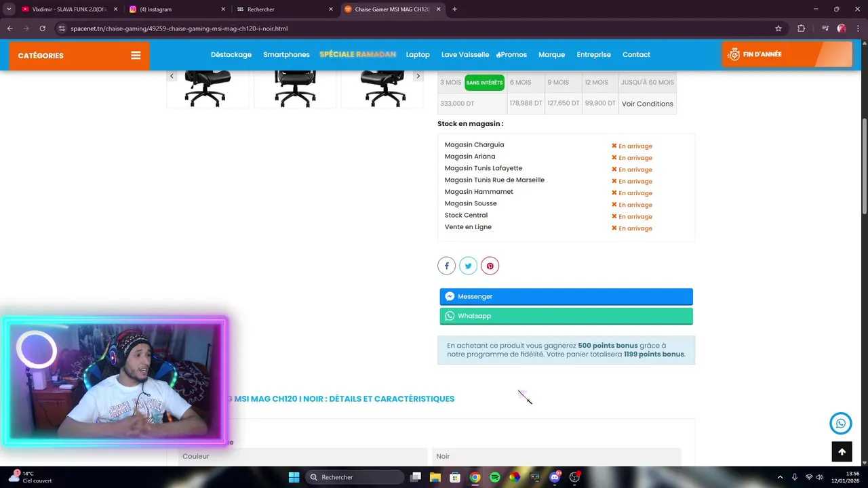868x488 pixels.
Task: Open Spotify from the taskbar
Action: click(x=495, y=477)
